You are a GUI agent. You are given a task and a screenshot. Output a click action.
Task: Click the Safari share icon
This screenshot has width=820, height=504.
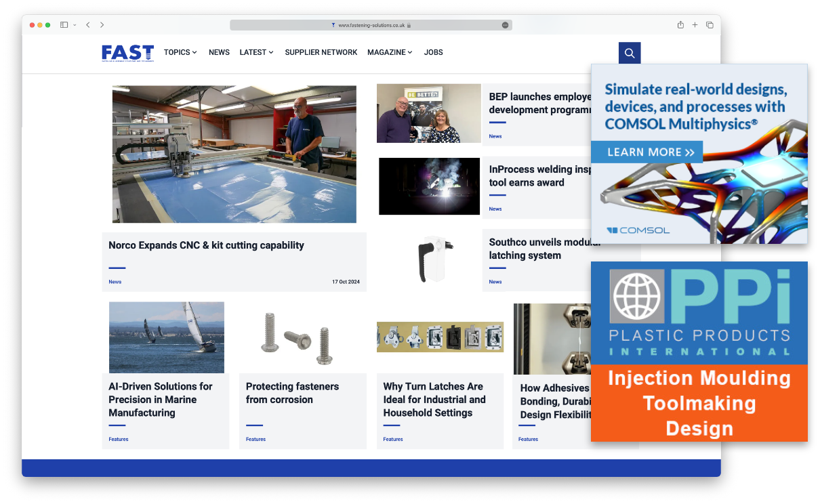[680, 25]
